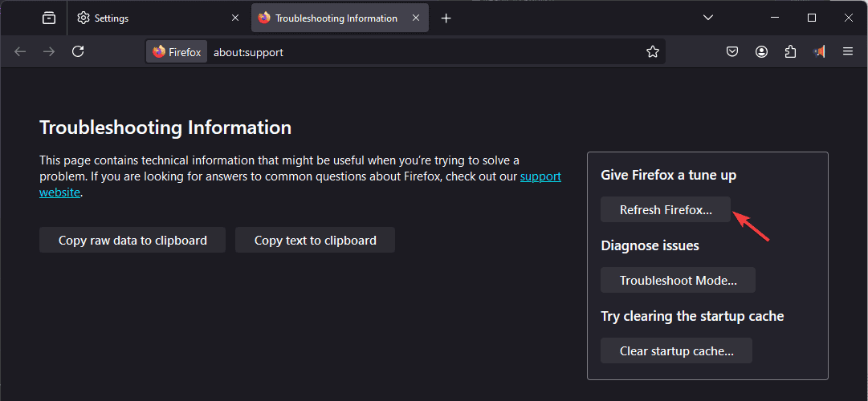This screenshot has height=401, width=868.
Task: Open the Pocket save icon
Action: click(732, 52)
